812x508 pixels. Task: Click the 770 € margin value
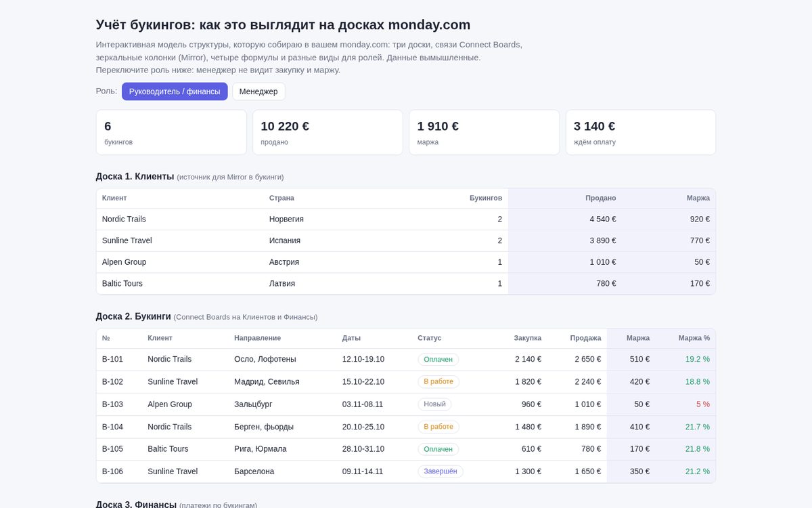(x=700, y=240)
